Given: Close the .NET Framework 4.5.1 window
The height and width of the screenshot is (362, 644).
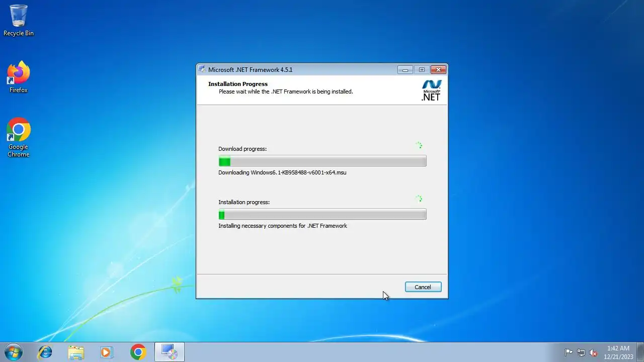Looking at the screenshot, I should pyautogui.click(x=438, y=69).
